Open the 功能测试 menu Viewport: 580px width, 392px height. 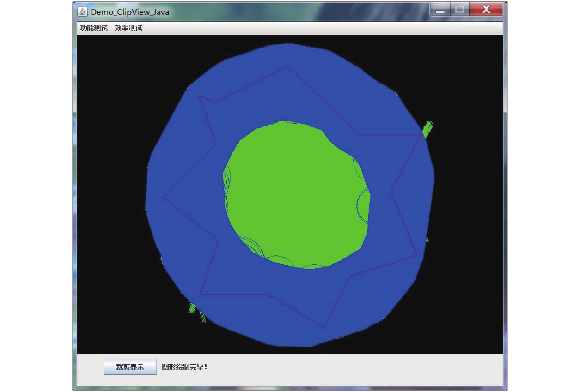tap(94, 28)
